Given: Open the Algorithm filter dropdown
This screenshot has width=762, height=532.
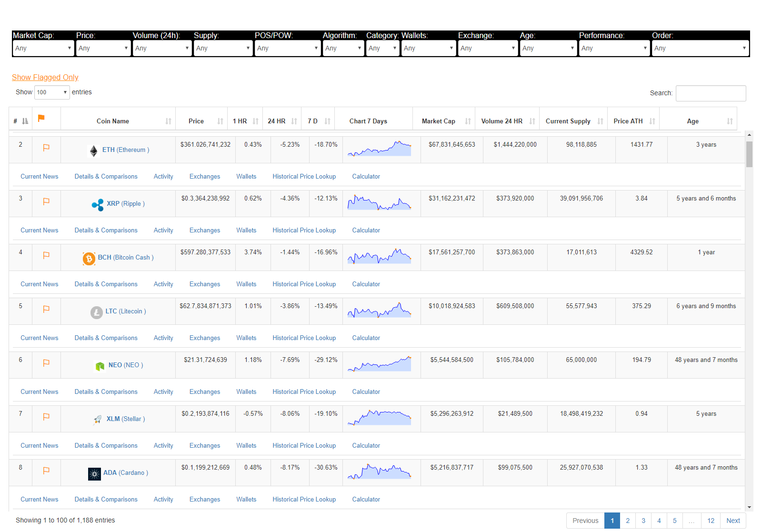Looking at the screenshot, I should pyautogui.click(x=343, y=48).
